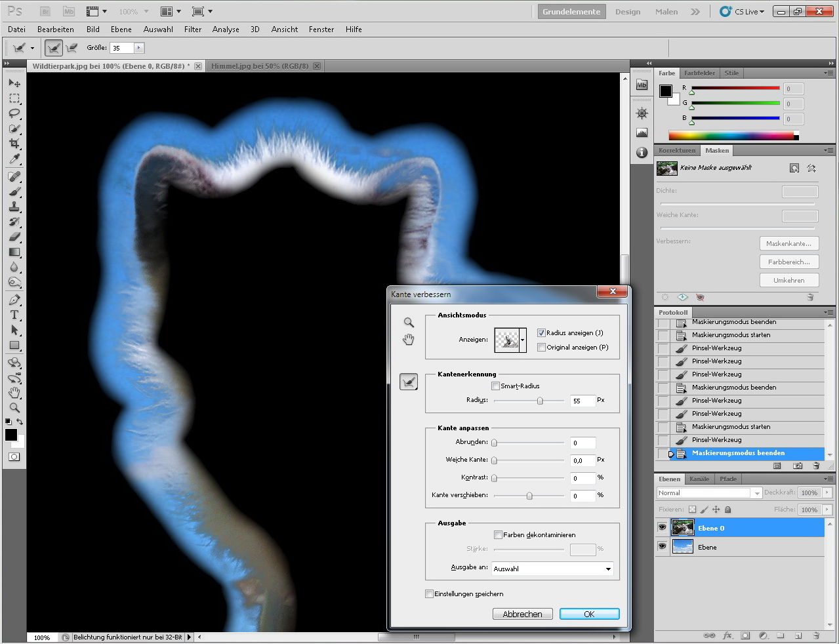The image size is (839, 644).
Task: Click foreground color swatch in Farbe panel
Action: [x=666, y=91]
